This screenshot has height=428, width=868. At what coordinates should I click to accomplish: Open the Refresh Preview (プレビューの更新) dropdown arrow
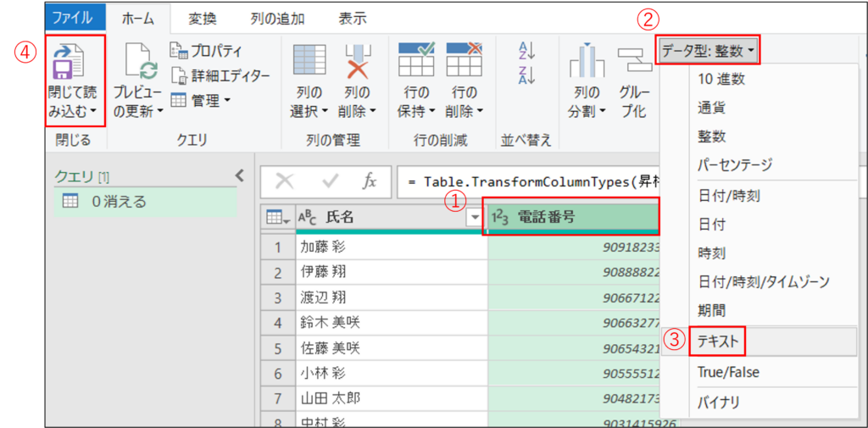tap(160, 111)
